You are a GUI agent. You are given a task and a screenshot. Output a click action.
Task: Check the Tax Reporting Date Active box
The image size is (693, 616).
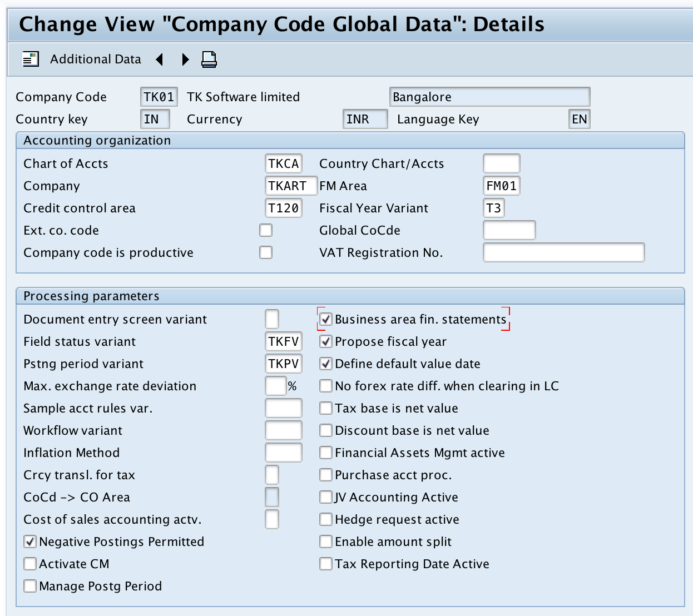tap(326, 563)
